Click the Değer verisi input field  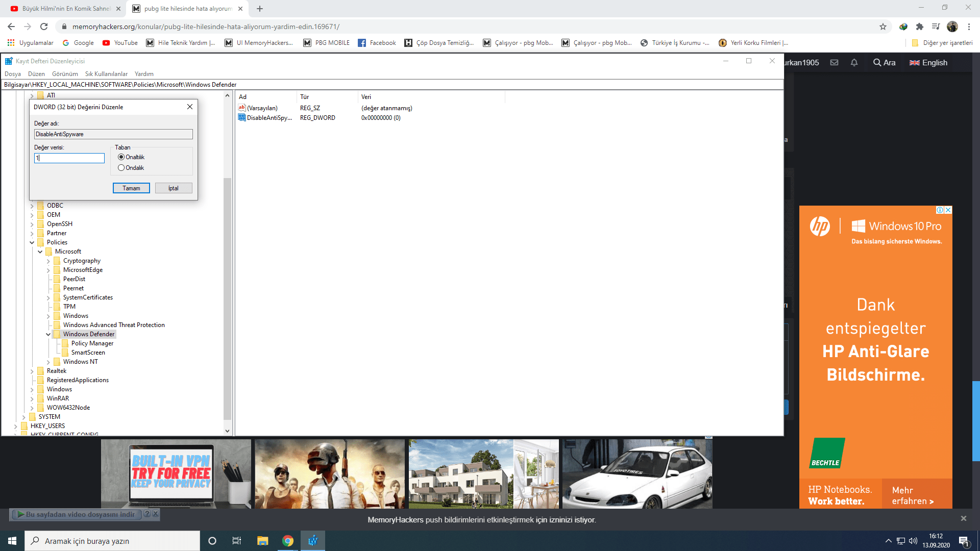[69, 158]
